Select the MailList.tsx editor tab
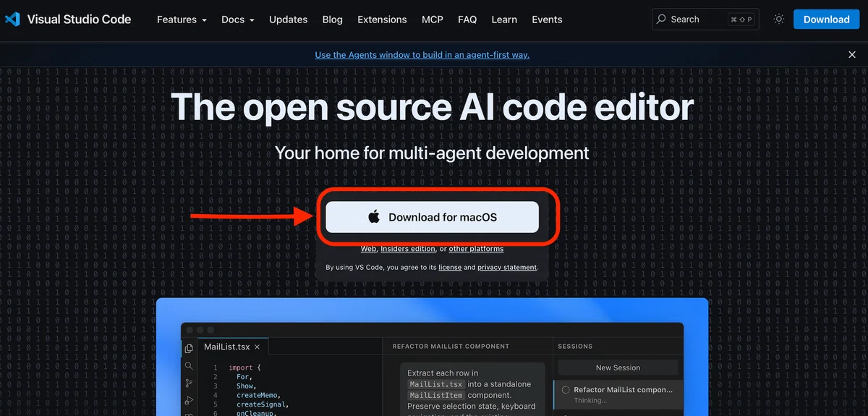Screen dimensions: 868x416 point(233,347)
